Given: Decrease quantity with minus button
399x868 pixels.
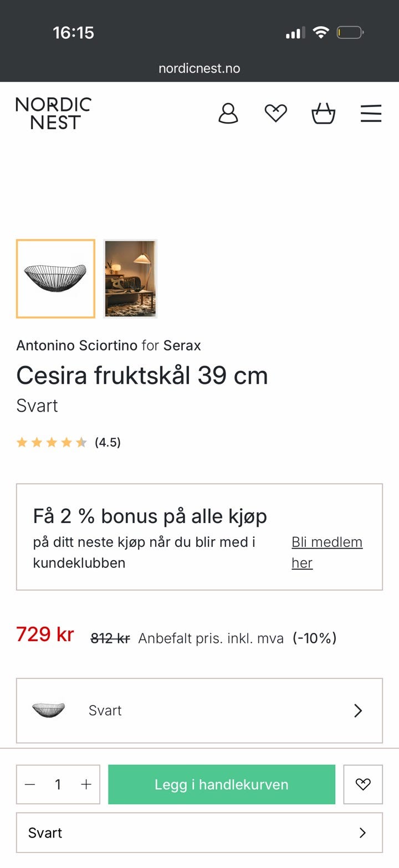Looking at the screenshot, I should [x=30, y=784].
